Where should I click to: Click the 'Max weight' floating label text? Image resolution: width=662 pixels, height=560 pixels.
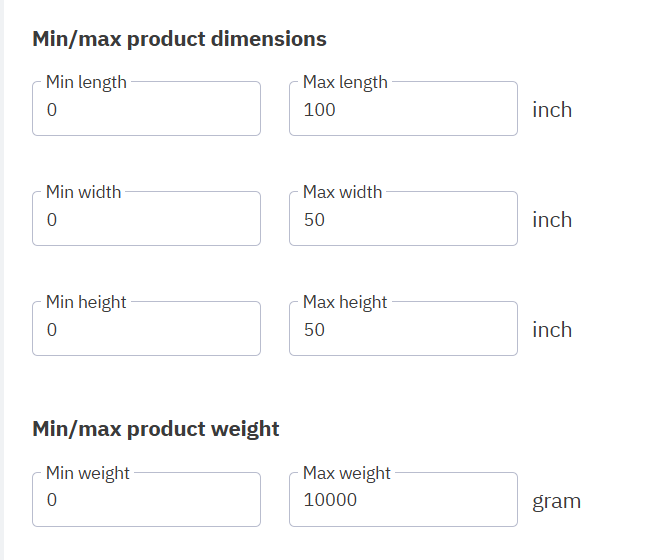click(x=347, y=473)
